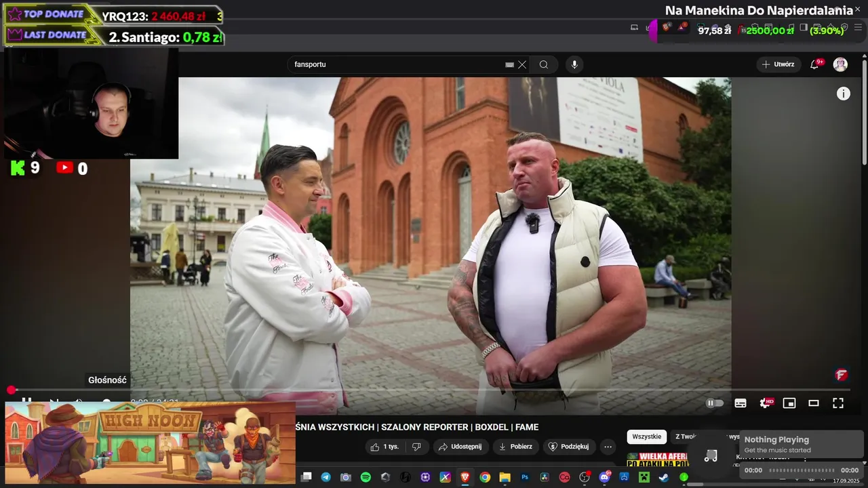Clear the YouTube search text with X

pos(522,64)
